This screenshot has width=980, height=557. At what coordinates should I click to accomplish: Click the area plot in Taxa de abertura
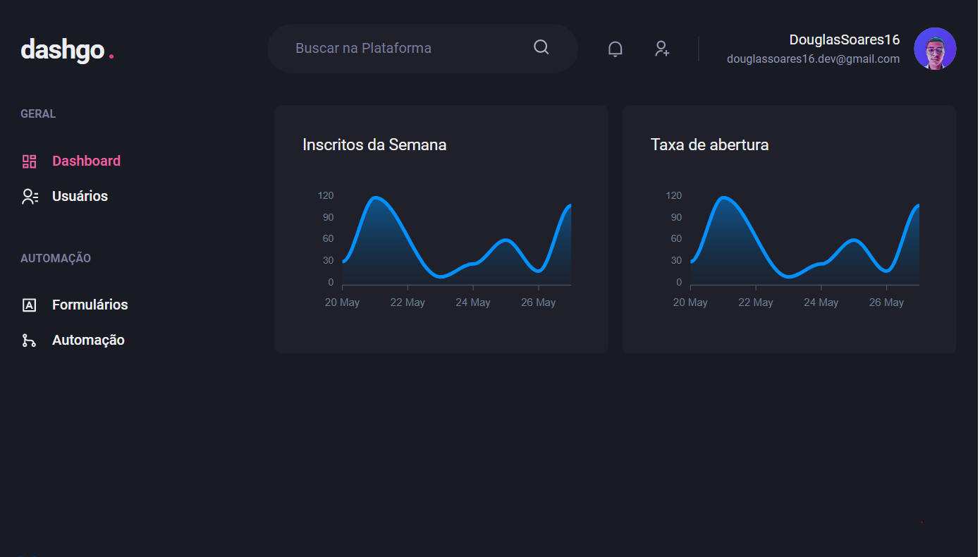pyautogui.click(x=804, y=240)
